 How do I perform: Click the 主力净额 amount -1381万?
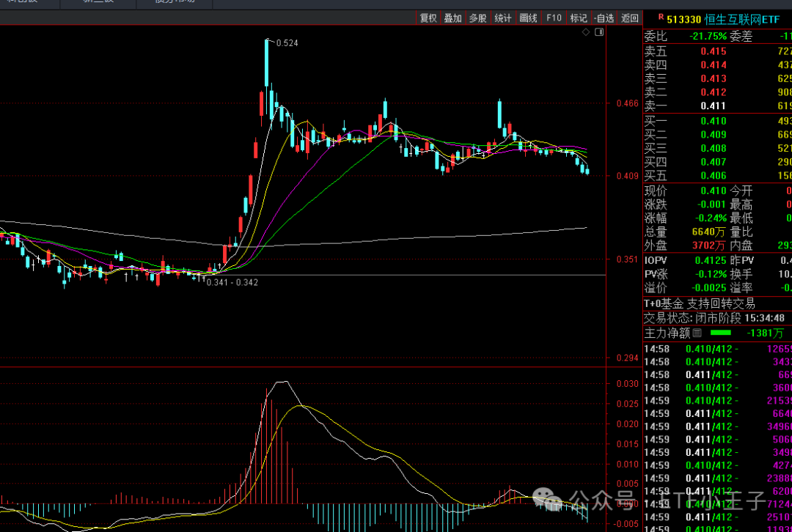766,333
